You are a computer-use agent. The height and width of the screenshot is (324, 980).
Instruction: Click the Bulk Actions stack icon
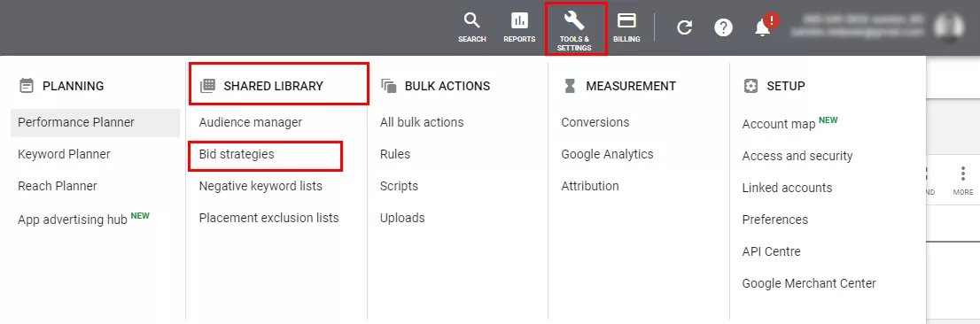click(x=388, y=86)
